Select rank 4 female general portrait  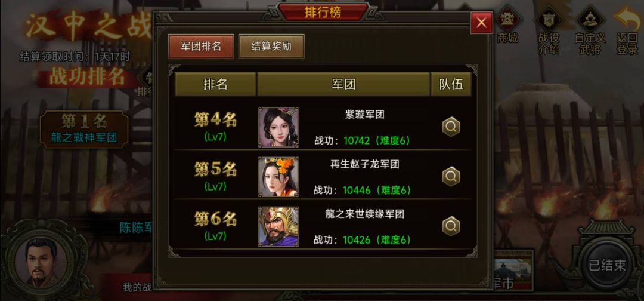278,127
